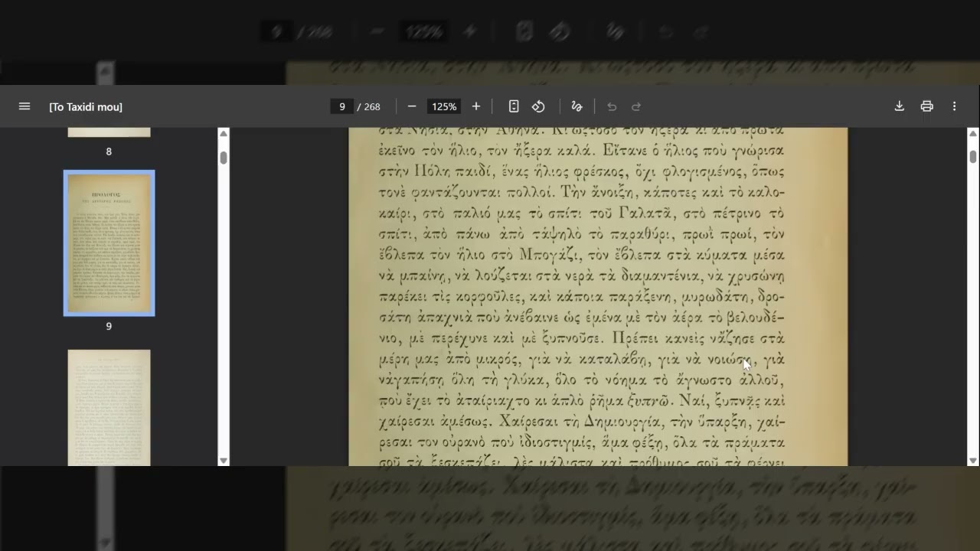Viewport: 980px width, 551px height.
Task: Download the PDF file
Action: [x=900, y=106]
